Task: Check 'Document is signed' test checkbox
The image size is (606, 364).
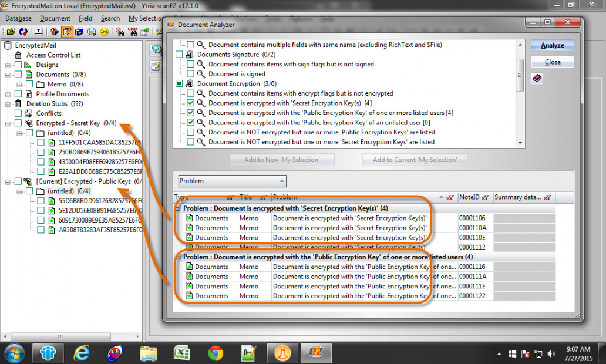Action: click(190, 74)
